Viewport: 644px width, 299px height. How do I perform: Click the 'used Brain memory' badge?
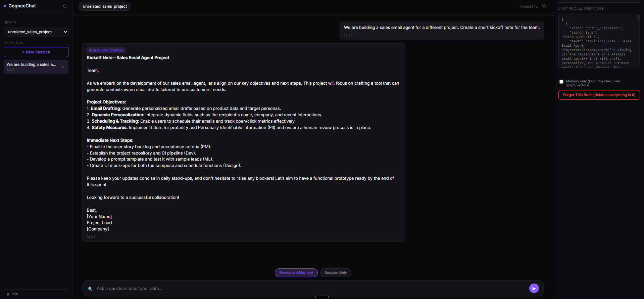[106, 50]
